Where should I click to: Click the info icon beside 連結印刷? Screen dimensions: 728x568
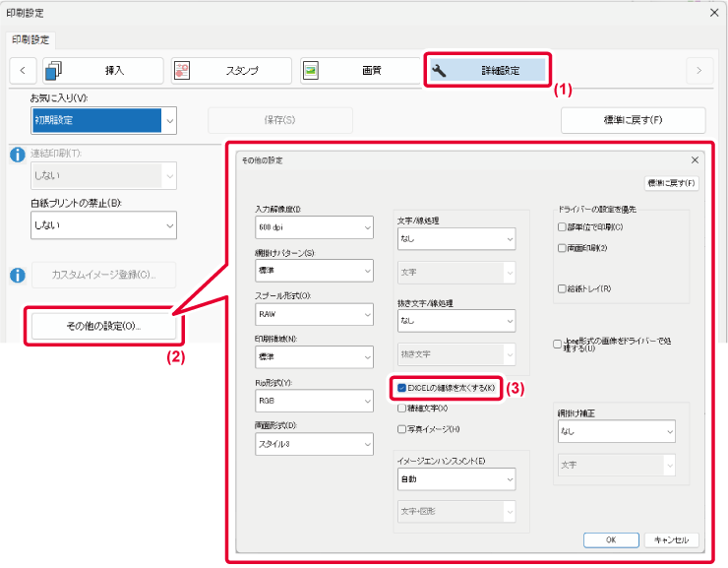click(x=16, y=156)
